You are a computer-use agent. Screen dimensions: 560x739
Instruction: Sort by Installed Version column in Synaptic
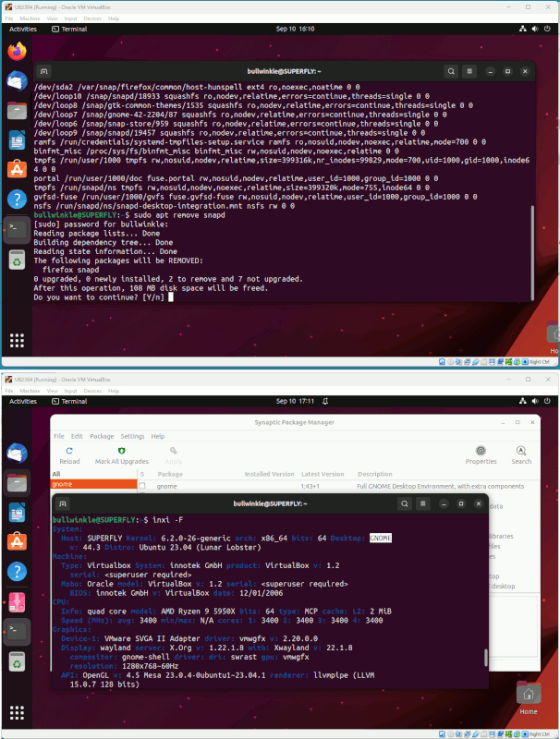coord(269,474)
